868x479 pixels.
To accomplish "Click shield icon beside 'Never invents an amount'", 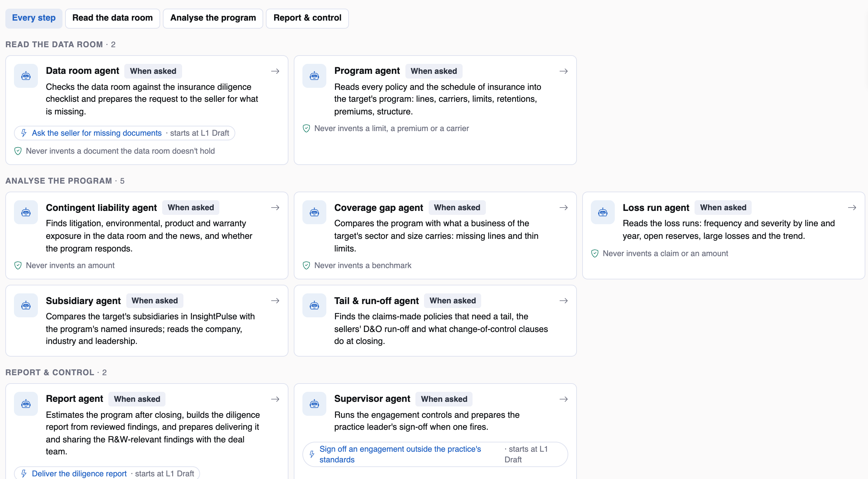I will 18,265.
